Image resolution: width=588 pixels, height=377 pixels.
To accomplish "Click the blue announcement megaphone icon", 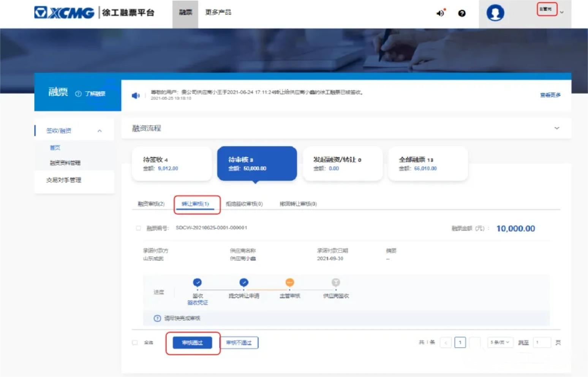I will tap(135, 95).
